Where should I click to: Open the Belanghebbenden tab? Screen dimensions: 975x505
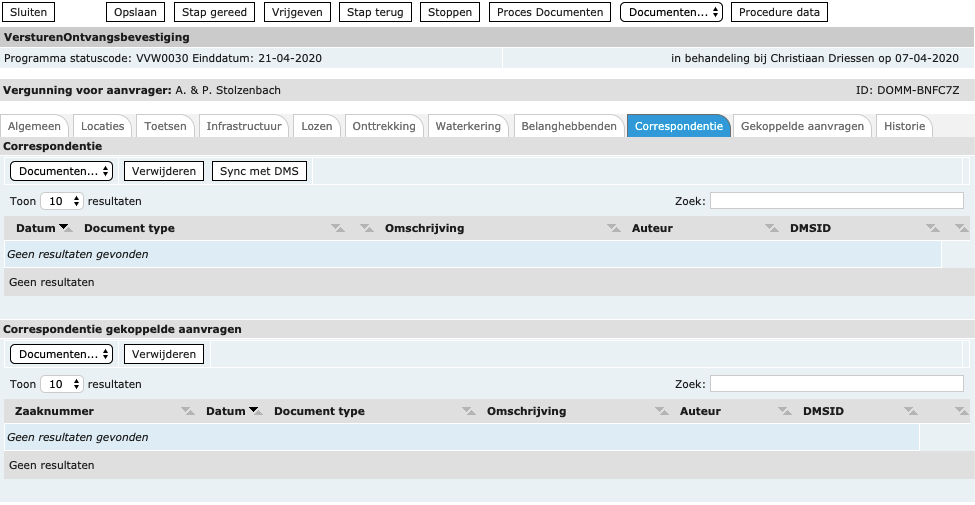pos(568,127)
